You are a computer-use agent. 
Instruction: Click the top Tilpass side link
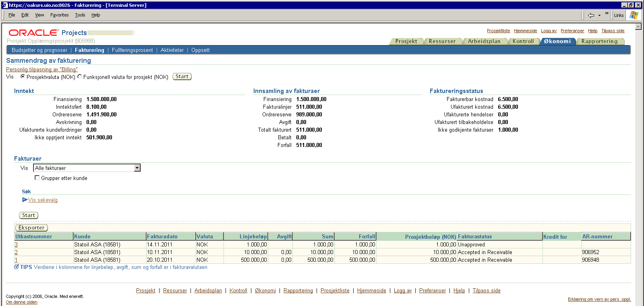click(613, 31)
